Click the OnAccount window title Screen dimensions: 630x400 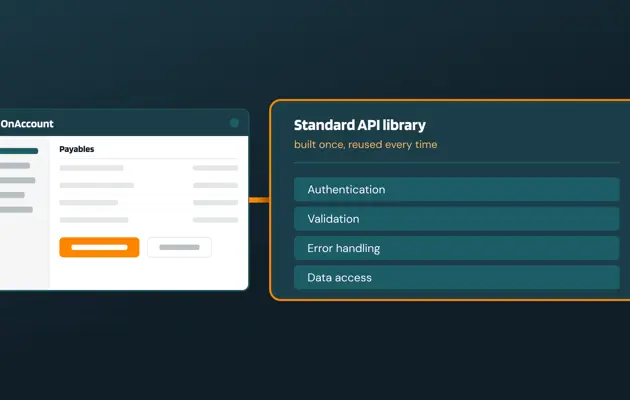tap(27, 124)
